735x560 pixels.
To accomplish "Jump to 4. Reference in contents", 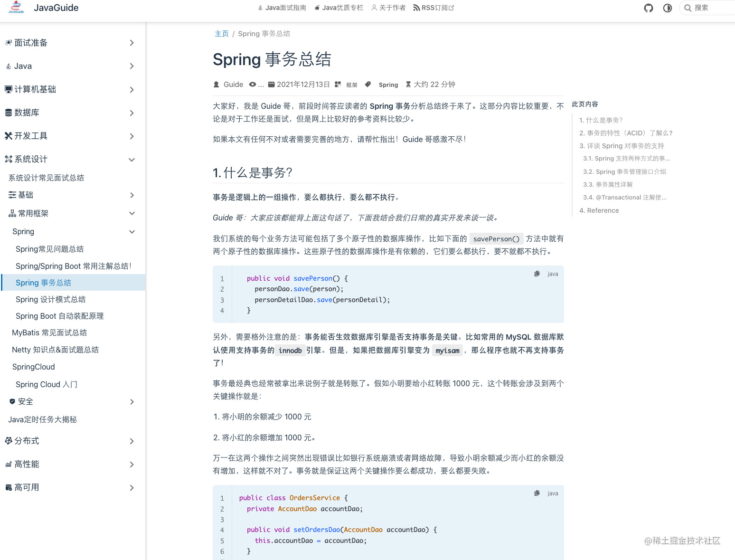I will point(599,210).
